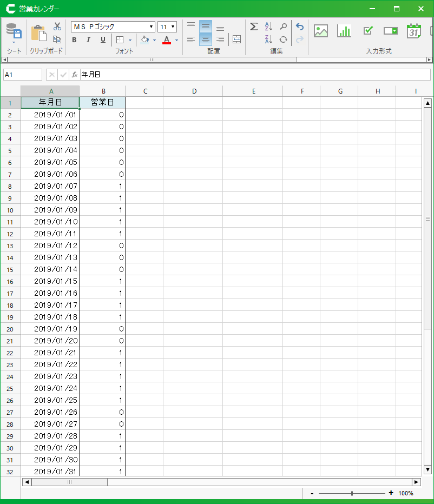Toggle italic formatting

point(88,39)
